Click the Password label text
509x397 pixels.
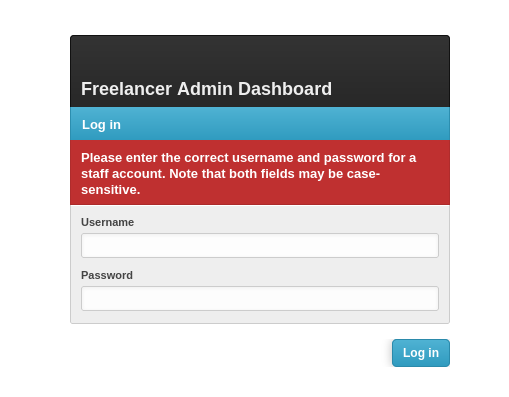[107, 275]
